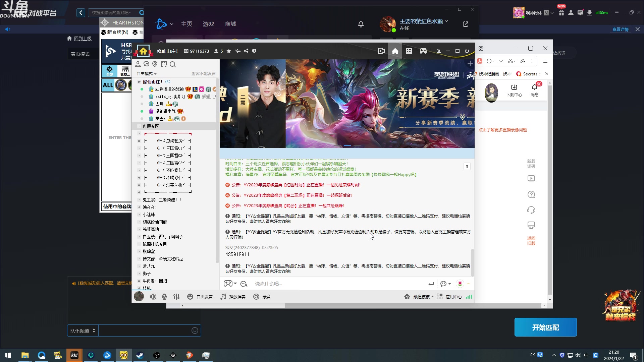Click the 说点什么吧 chat input field
The image size is (644, 362).
coord(302,284)
